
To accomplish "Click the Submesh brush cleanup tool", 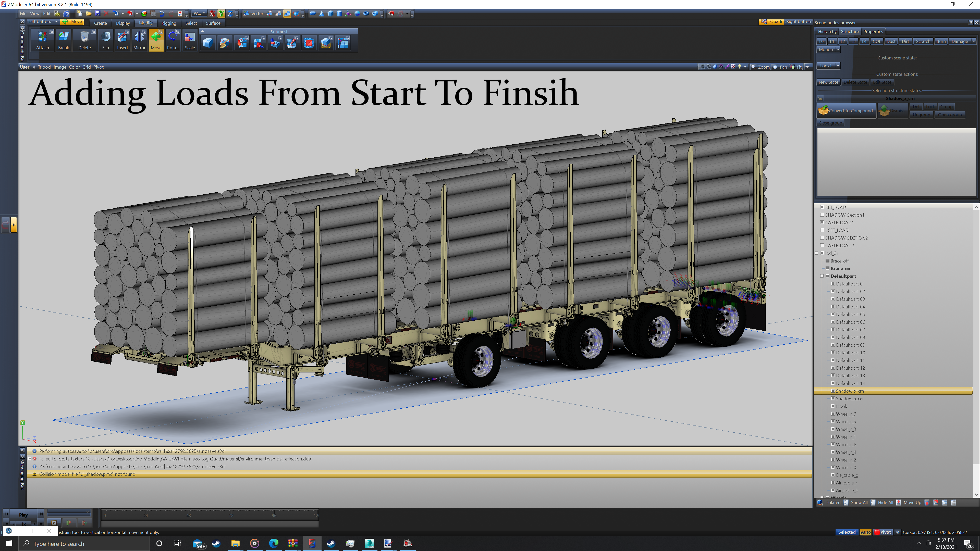I will [x=225, y=43].
